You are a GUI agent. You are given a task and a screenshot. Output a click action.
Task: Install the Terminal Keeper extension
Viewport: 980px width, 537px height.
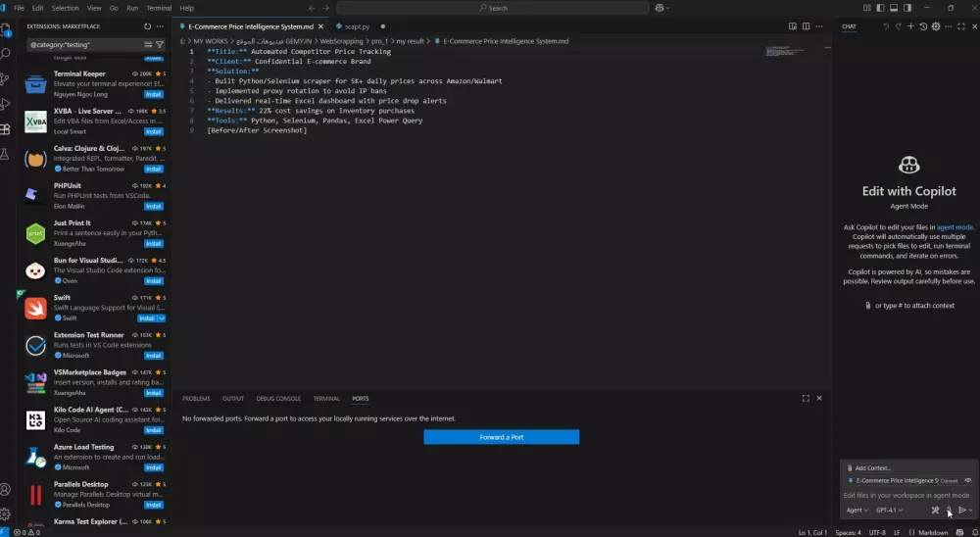tap(154, 94)
